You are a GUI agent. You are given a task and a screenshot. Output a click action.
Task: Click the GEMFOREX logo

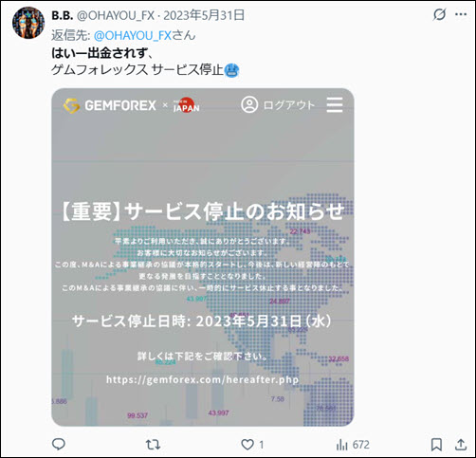click(109, 105)
